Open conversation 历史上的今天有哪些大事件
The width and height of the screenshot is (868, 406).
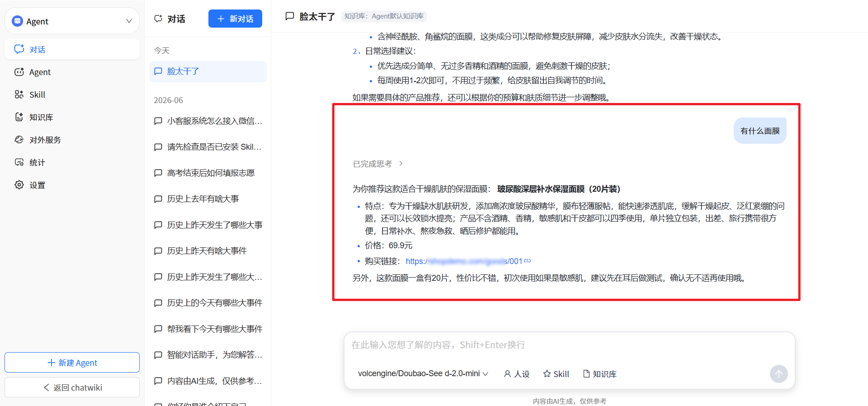[x=208, y=303]
